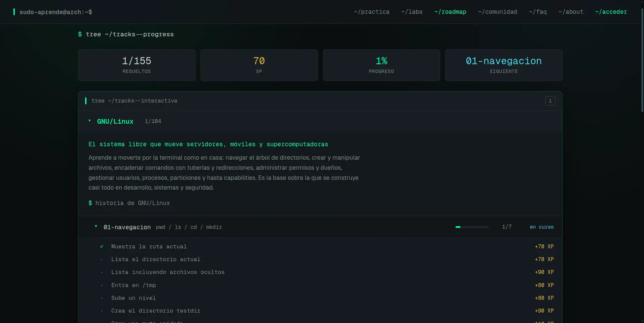This screenshot has height=323, width=644.
Task: Click the ~/acceder login link
Action: [611, 12]
